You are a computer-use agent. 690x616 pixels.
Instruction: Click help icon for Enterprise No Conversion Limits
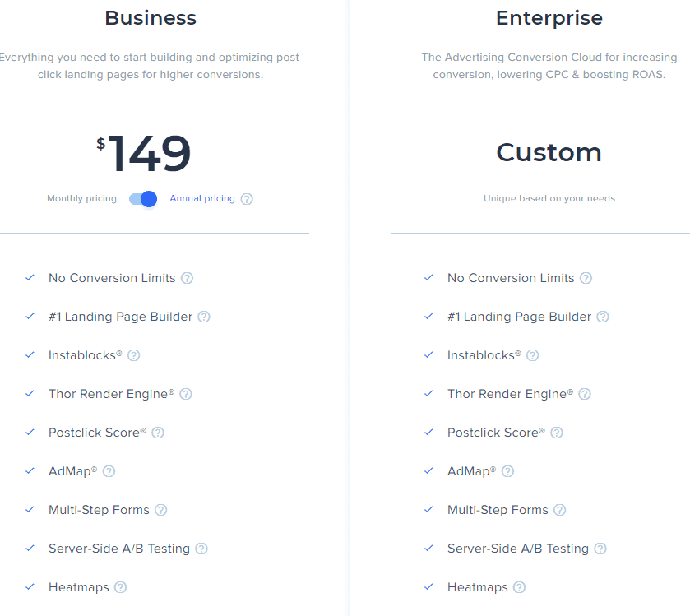click(x=586, y=278)
